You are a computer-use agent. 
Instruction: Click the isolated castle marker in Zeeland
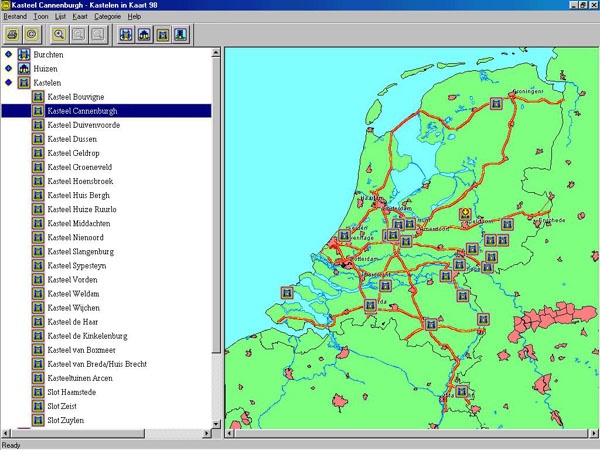(x=287, y=293)
